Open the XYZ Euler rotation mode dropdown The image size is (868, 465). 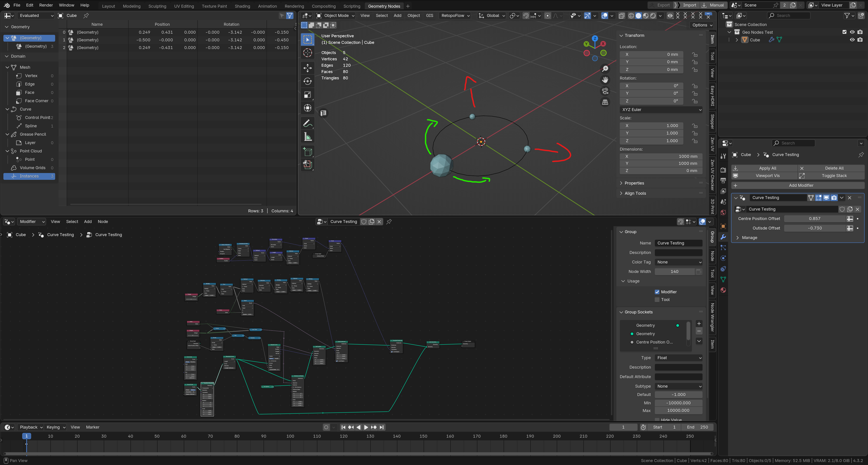(661, 110)
